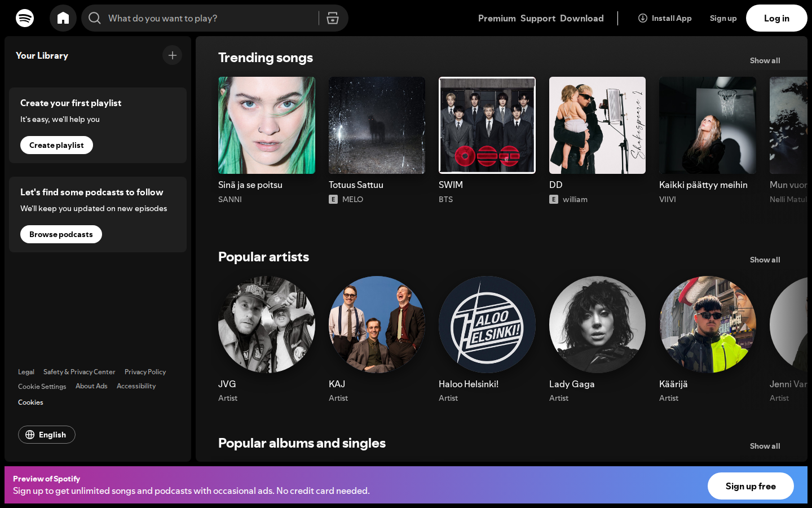The width and height of the screenshot is (812, 508).
Task: Open Sinä ja se poitsu cover art
Action: [267, 125]
